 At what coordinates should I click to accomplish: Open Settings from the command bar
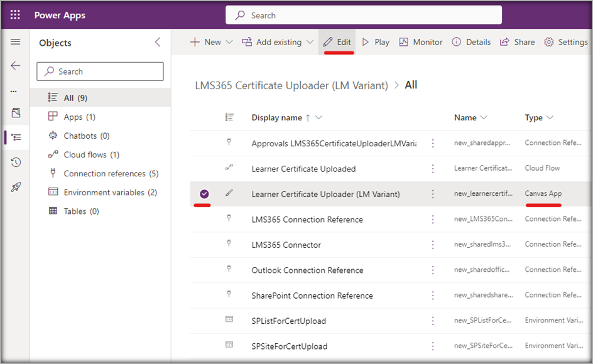pyautogui.click(x=565, y=42)
